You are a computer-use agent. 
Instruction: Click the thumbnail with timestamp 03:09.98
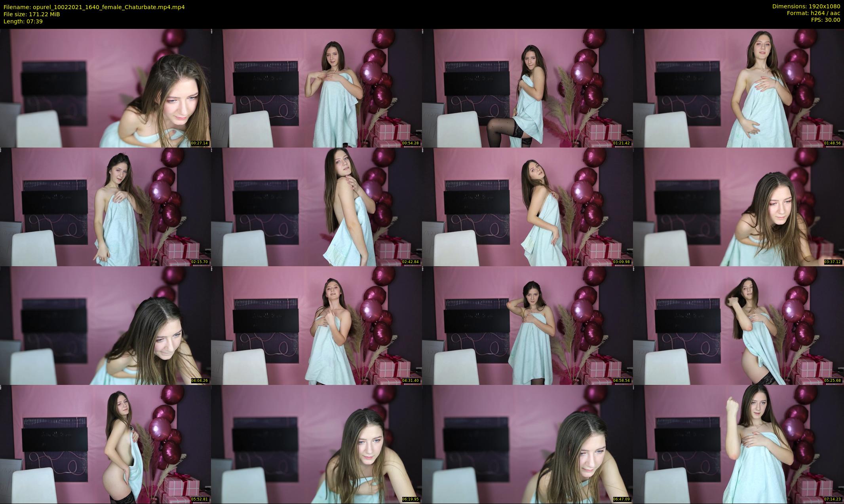[527, 207]
